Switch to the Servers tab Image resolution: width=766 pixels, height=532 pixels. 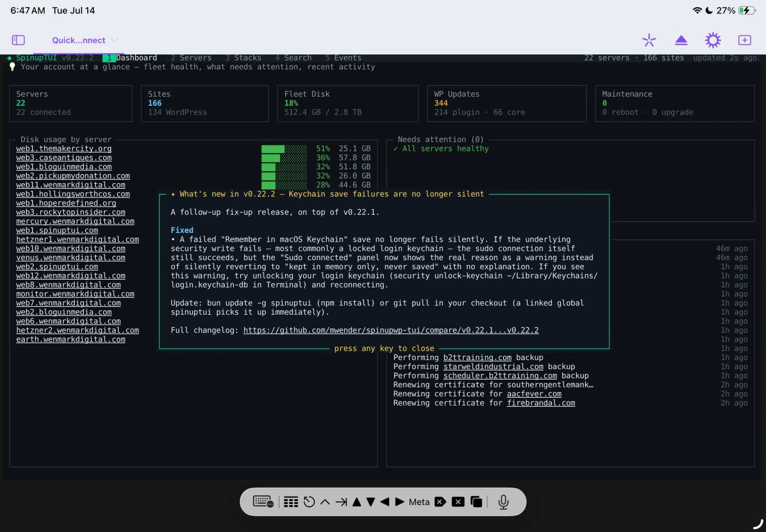(191, 58)
